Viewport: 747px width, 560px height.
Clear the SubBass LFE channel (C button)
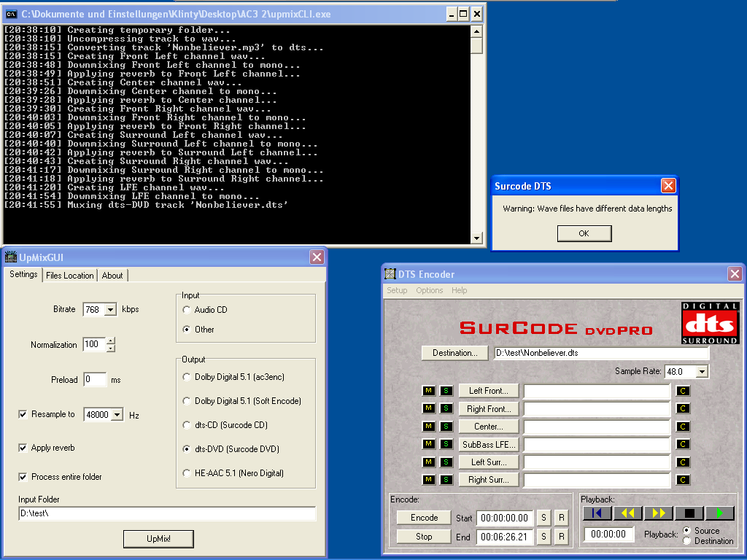click(x=683, y=444)
